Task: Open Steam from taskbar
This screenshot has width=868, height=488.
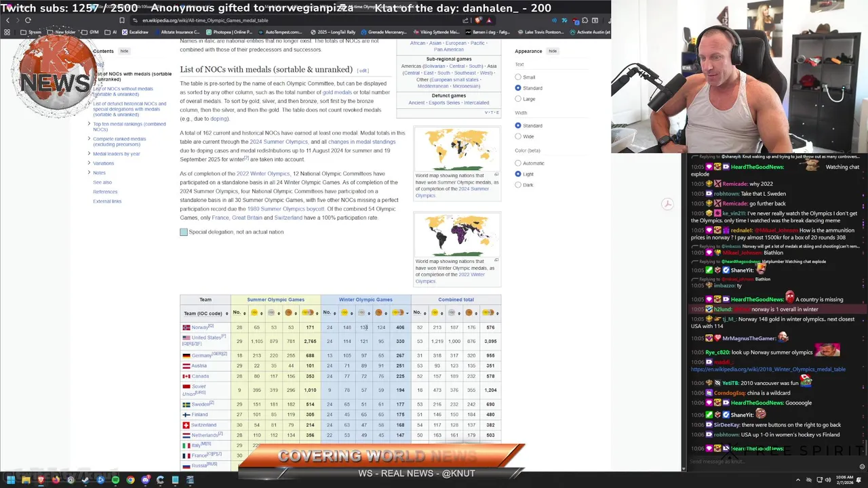Action: (x=85, y=480)
